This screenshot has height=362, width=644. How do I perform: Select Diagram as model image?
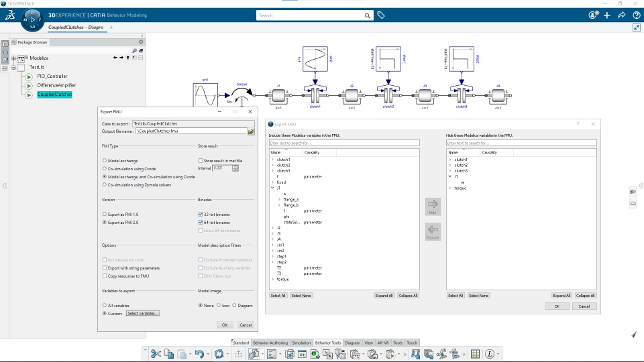point(234,306)
